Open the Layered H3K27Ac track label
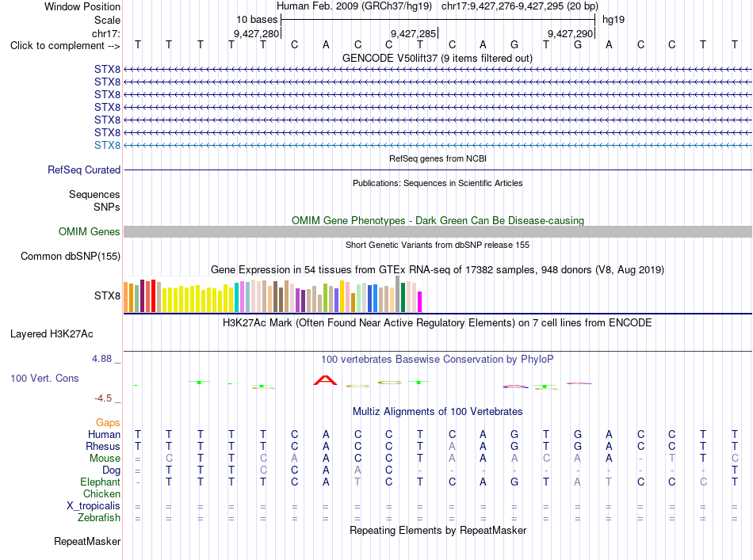 pos(52,334)
